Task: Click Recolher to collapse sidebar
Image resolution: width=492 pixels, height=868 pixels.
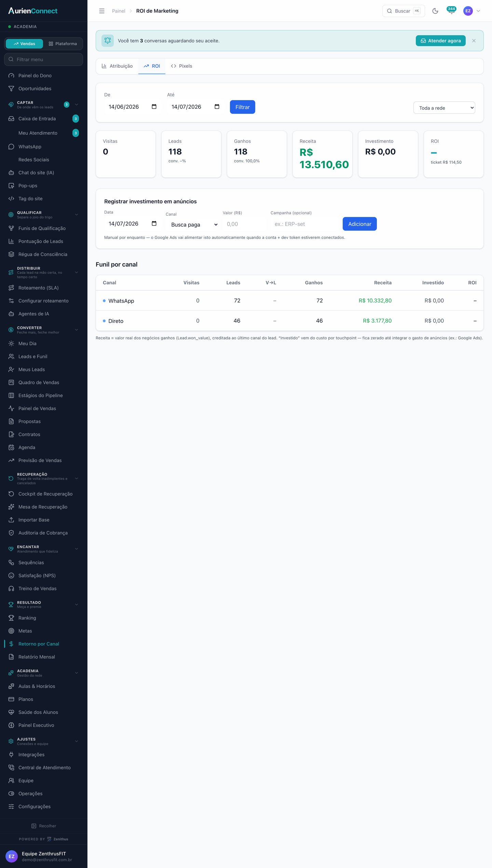Action: (x=43, y=826)
